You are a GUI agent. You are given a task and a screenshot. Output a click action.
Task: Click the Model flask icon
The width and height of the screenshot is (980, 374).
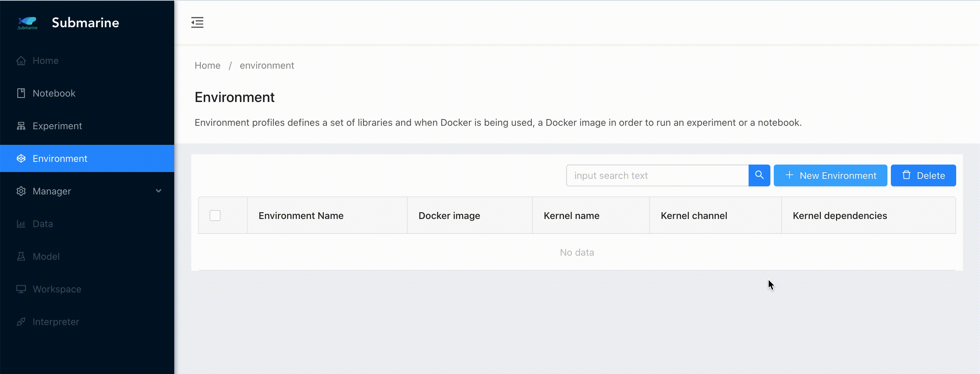tap(21, 257)
